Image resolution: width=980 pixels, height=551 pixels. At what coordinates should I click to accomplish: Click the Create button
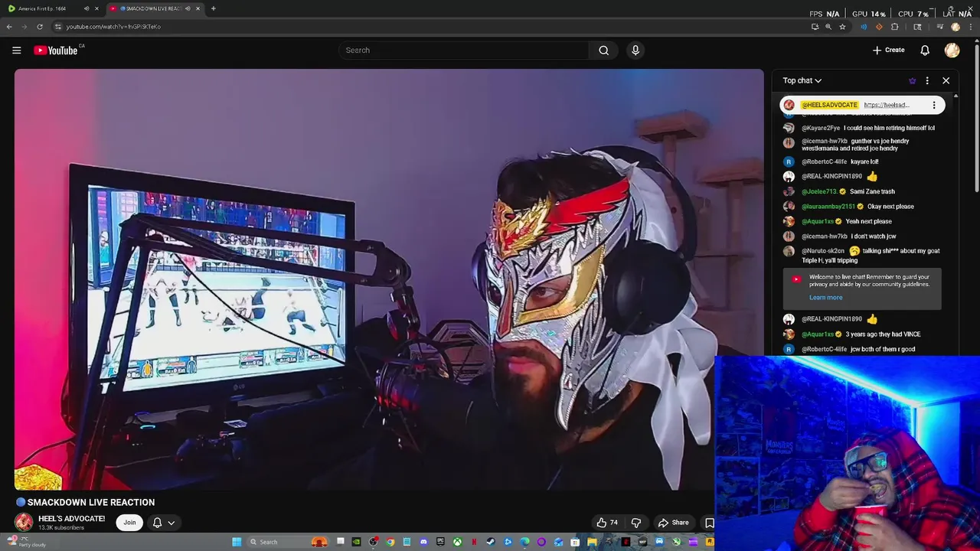[x=889, y=51]
